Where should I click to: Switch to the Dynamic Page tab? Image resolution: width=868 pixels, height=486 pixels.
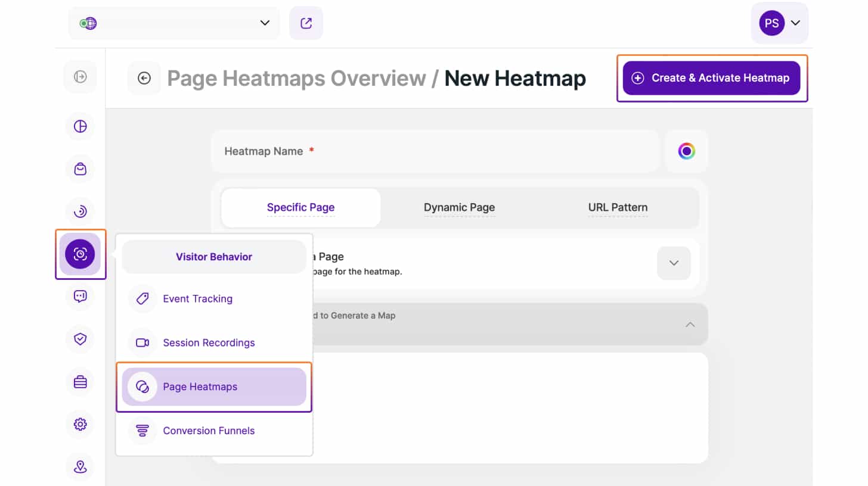click(x=459, y=208)
